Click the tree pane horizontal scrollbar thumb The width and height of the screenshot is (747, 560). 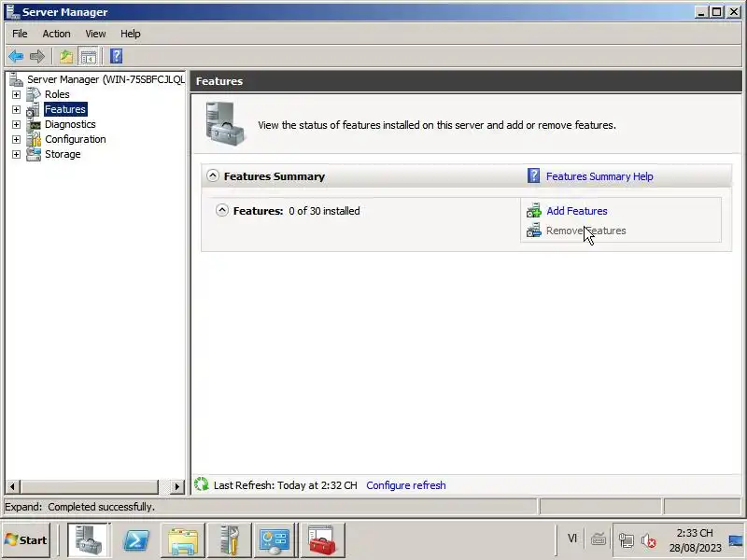(89, 486)
